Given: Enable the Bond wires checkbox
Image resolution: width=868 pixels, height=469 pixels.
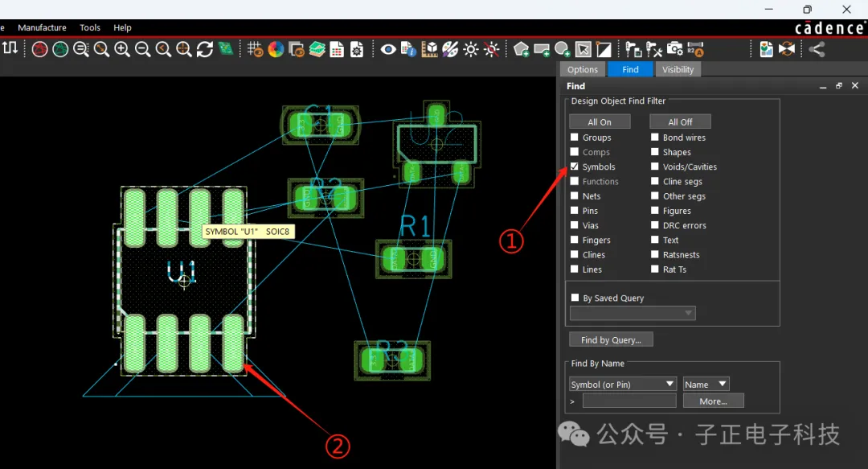Looking at the screenshot, I should (655, 137).
